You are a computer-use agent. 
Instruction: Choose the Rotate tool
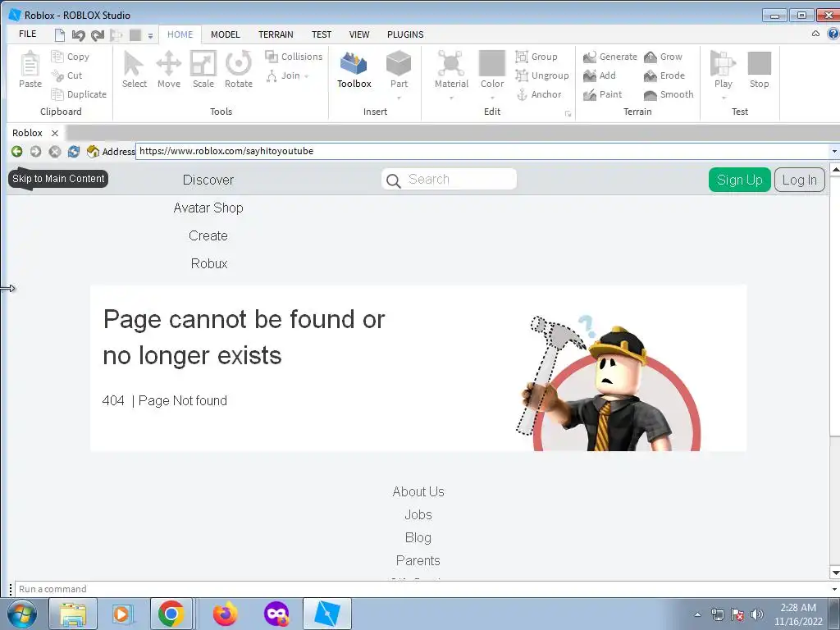click(x=239, y=70)
